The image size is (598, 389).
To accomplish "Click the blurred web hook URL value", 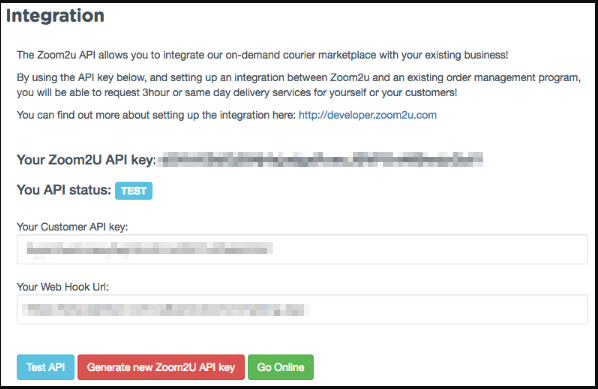I will click(166, 310).
